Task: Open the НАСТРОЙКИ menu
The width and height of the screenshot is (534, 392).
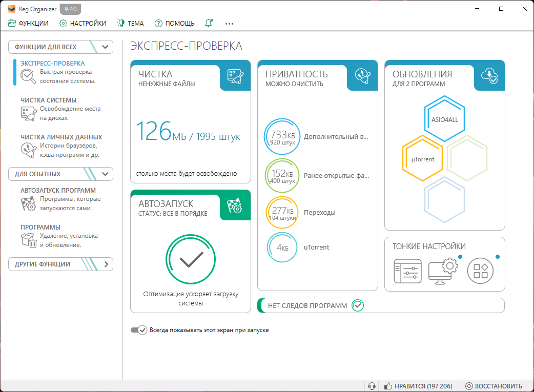Action: pos(83,23)
